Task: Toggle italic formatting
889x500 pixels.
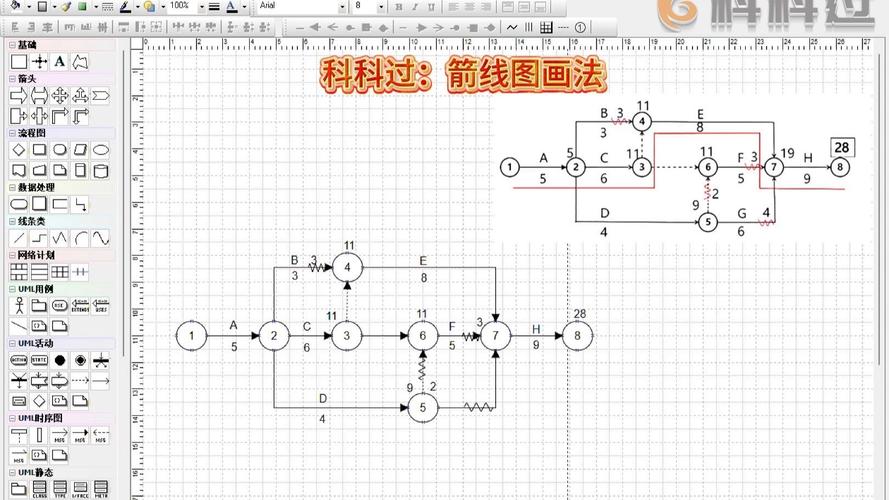Action: [415, 7]
